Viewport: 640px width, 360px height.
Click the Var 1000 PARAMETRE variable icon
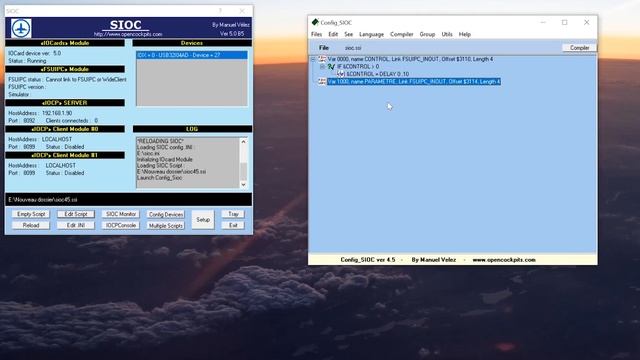tap(322, 82)
